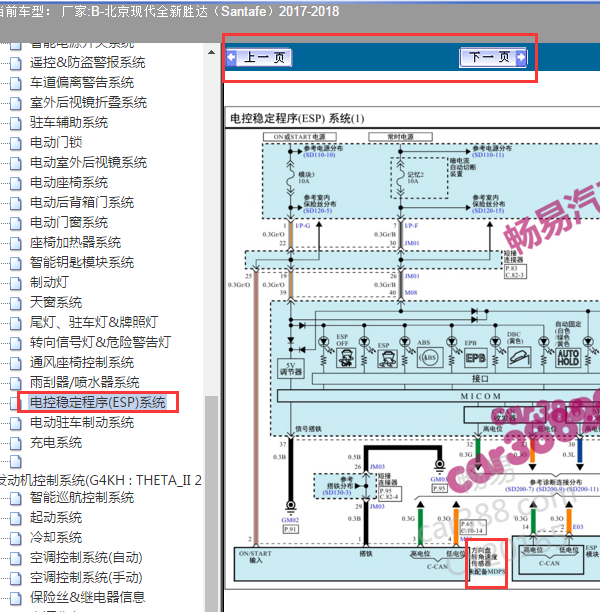The width and height of the screenshot is (600, 612).
Task: Open 座椅加热器系统 entry
Action: pyautogui.click(x=75, y=242)
